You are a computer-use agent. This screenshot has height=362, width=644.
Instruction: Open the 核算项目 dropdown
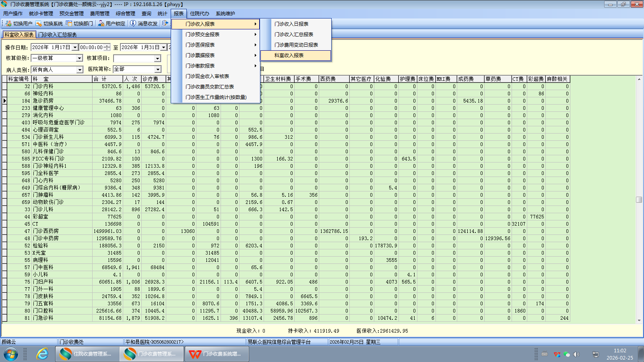coord(158,59)
